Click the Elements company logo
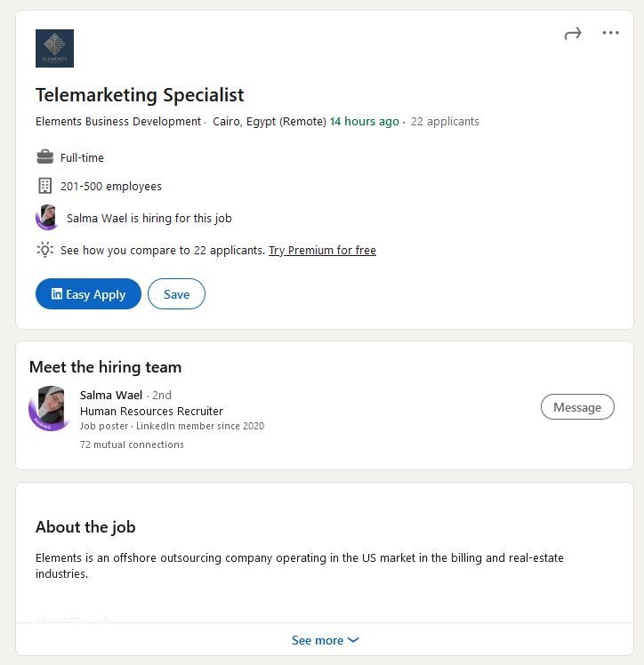Viewport: 644px width, 665px height. pyautogui.click(x=54, y=48)
